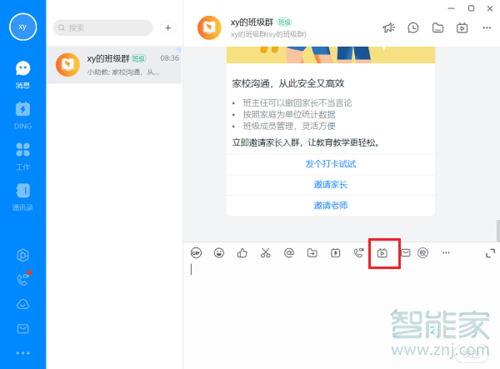Viewport: 500px width, 369px height.
Task: Show more input toolbar options
Action: (x=446, y=253)
